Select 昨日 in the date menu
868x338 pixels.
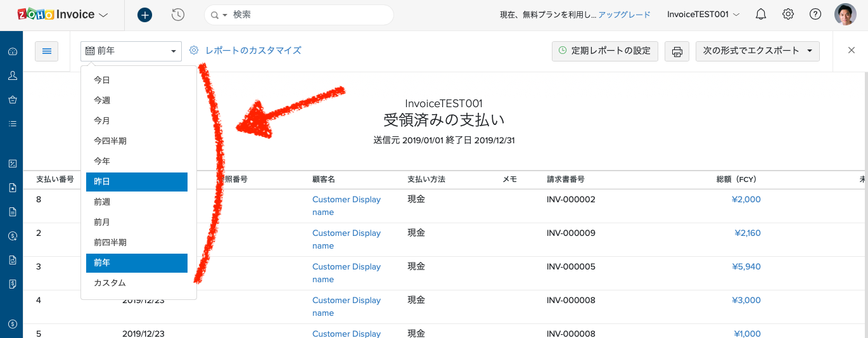coord(137,181)
